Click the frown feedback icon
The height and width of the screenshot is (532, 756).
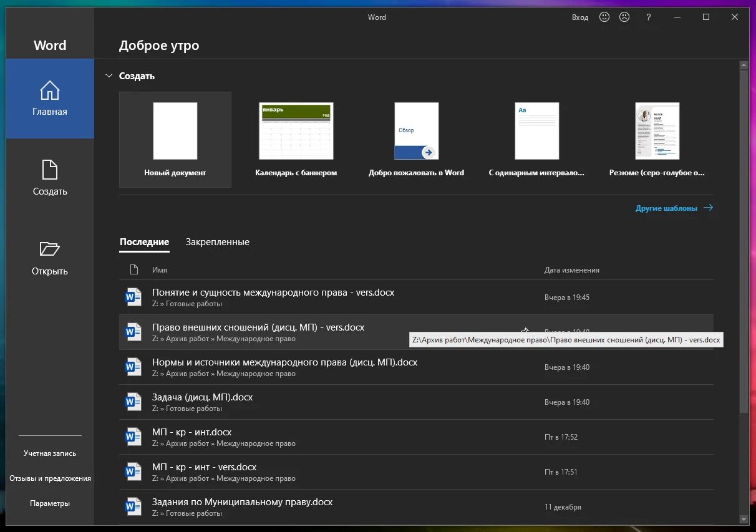click(x=624, y=17)
